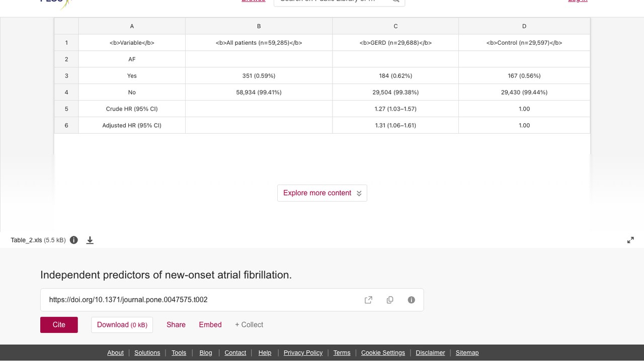Open fullscreen view with the expand arrows icon
Screen dimensions: 644x362
coord(630,240)
